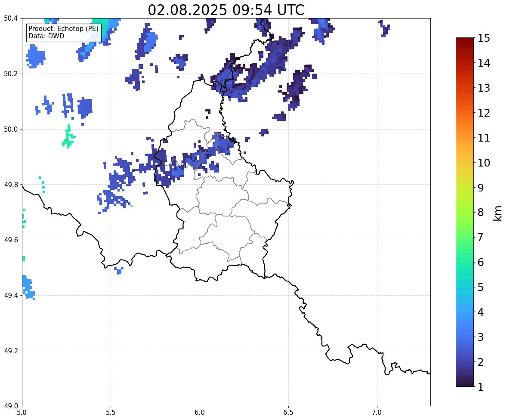Screen dimensions: 507x420
Task: Click the latitude axis label '49.2'
Action: pos(11,351)
